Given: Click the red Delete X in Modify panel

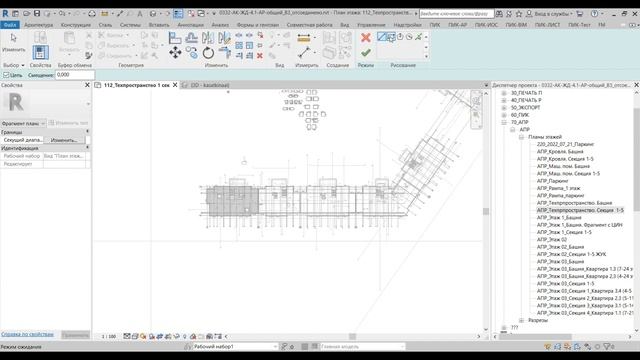Looking at the screenshot, I should point(260,56).
